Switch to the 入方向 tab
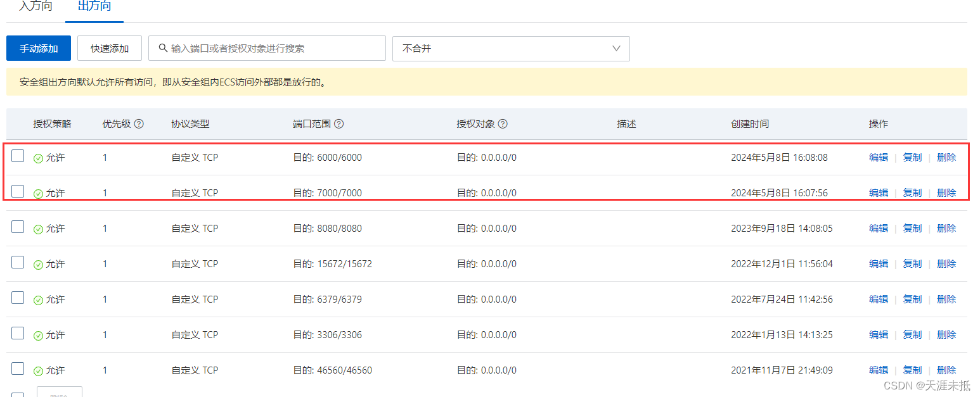 [x=35, y=6]
